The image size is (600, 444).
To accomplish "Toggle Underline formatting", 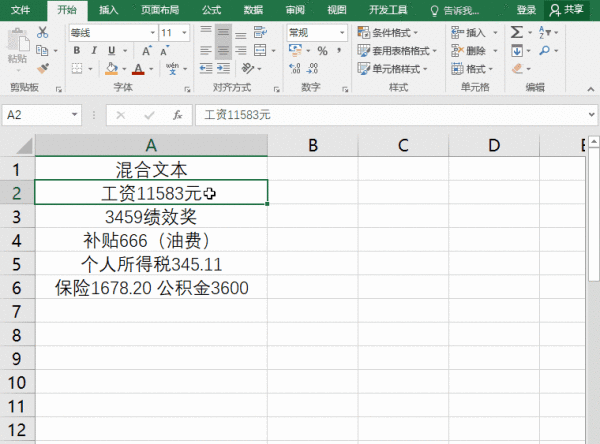I will (x=111, y=50).
